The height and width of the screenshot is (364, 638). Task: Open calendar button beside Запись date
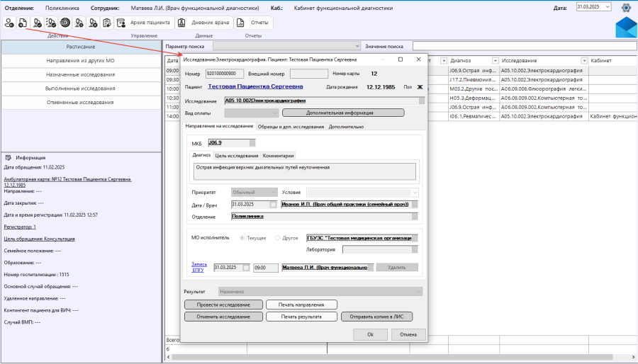pyautogui.click(x=246, y=268)
